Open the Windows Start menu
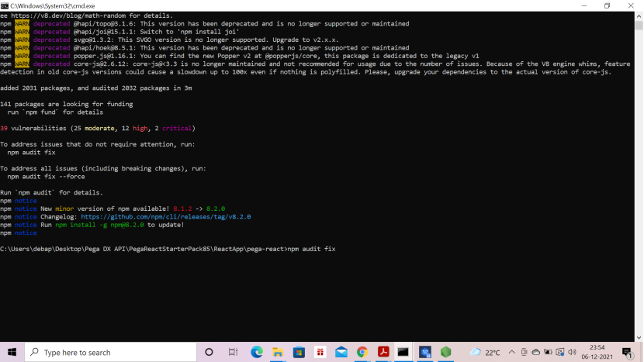The width and height of the screenshot is (644, 362). tap(12, 352)
